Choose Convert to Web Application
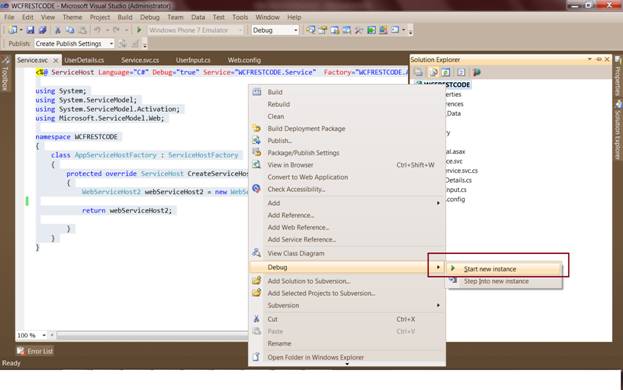Viewport: 623px width, 390px height. pyautogui.click(x=308, y=177)
